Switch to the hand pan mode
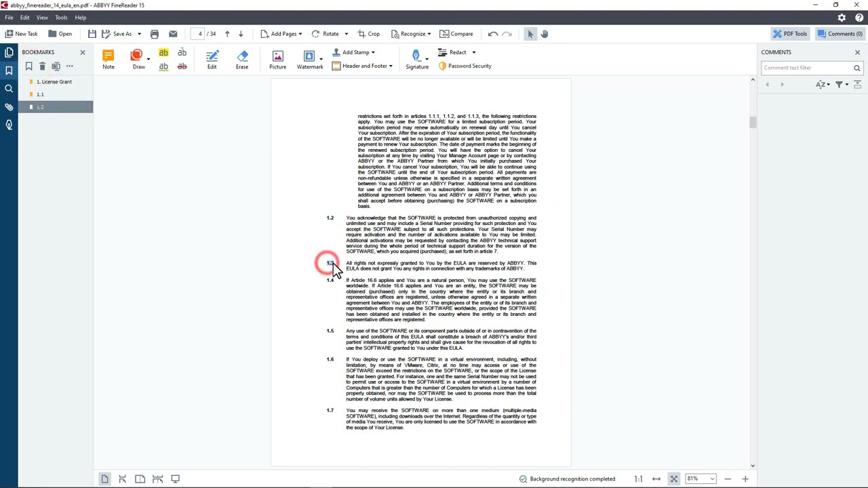Image resolution: width=868 pixels, height=488 pixels. 544,34
